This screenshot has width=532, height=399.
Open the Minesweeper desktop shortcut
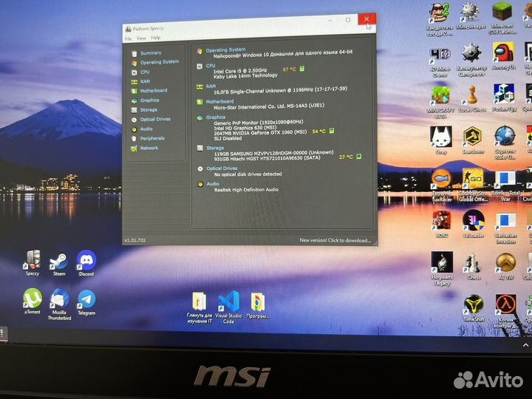(x=471, y=16)
